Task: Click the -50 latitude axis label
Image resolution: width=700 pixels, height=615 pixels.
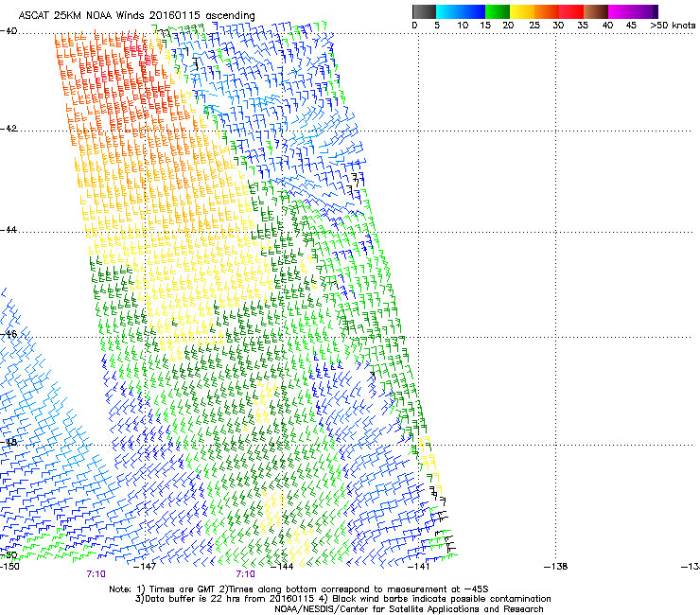Action: pyautogui.click(x=9, y=555)
